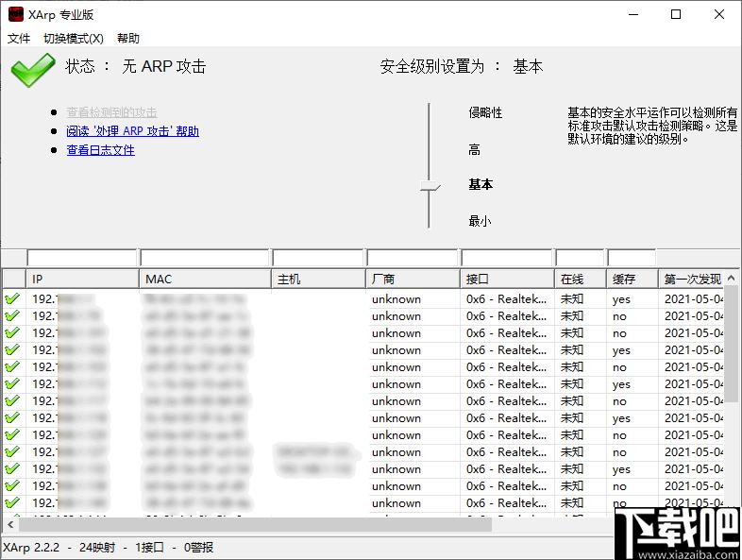Click the green check icon in first table row
The image size is (742, 560).
pyautogui.click(x=12, y=299)
